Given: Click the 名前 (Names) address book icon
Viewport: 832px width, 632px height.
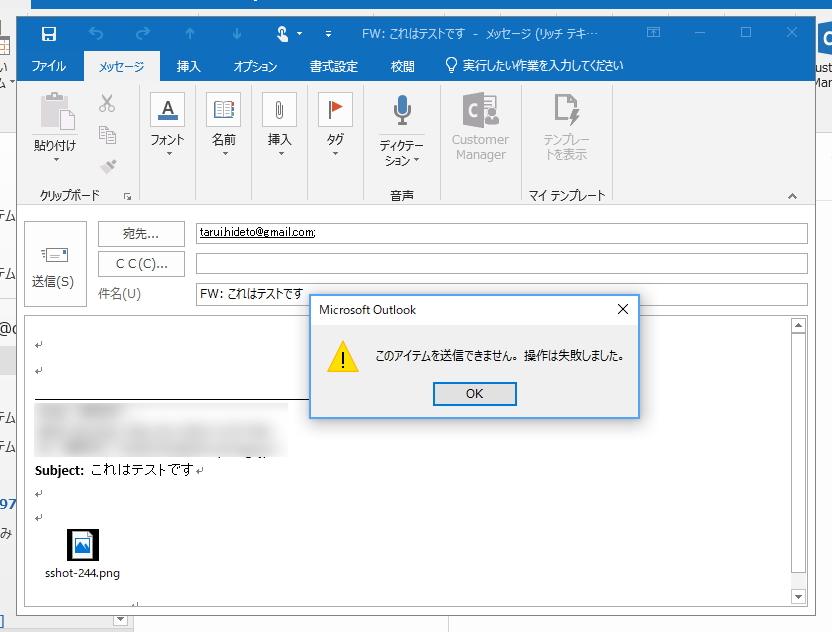Looking at the screenshot, I should 222,110.
